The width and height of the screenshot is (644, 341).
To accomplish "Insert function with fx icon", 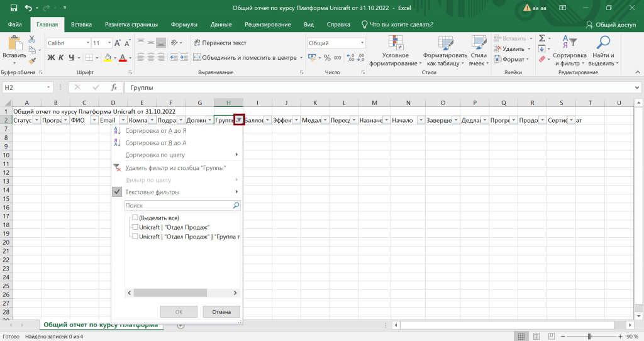I will point(114,87).
